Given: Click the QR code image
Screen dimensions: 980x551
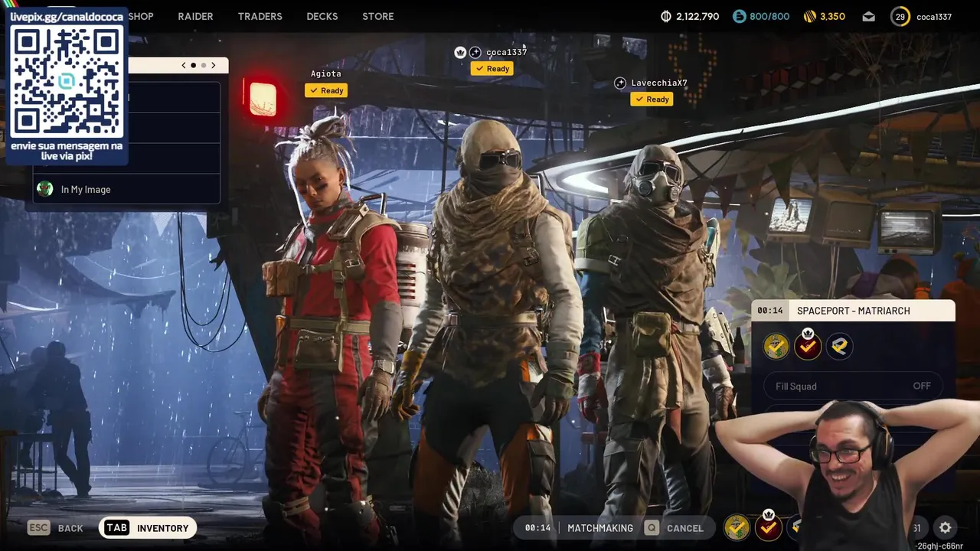Looking at the screenshot, I should pyautogui.click(x=67, y=81).
